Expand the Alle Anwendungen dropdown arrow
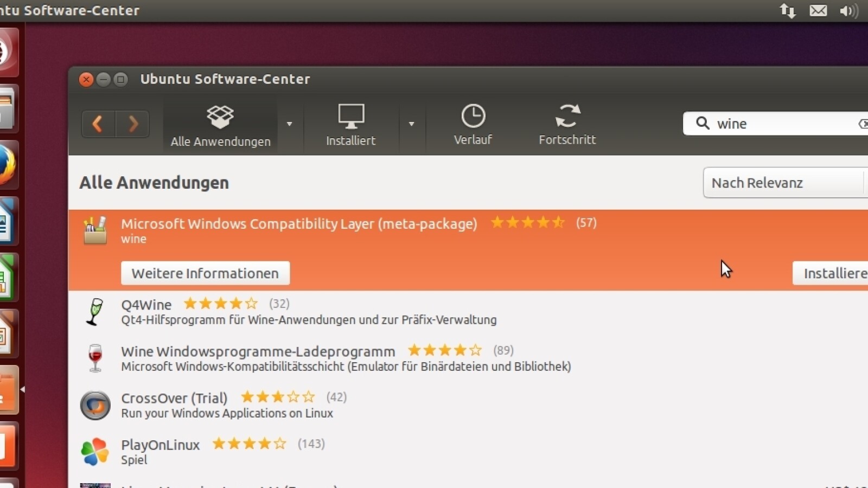This screenshot has height=488, width=868. [x=290, y=124]
